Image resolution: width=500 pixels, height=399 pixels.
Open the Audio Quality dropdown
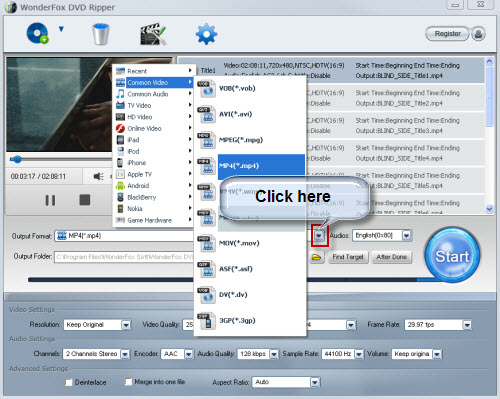click(x=274, y=354)
